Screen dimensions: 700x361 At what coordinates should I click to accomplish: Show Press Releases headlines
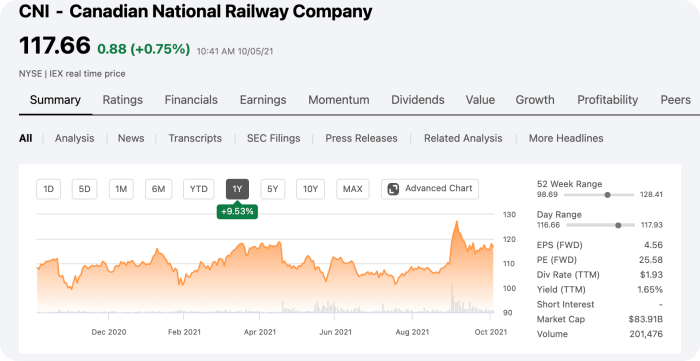(361, 138)
